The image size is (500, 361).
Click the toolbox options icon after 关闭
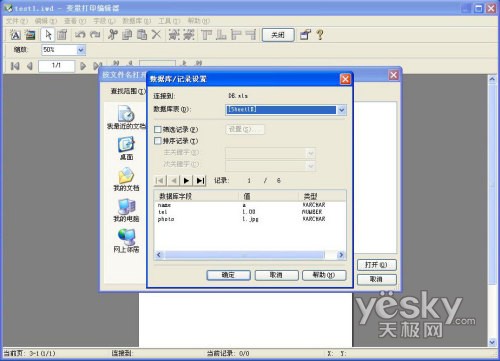click(305, 35)
